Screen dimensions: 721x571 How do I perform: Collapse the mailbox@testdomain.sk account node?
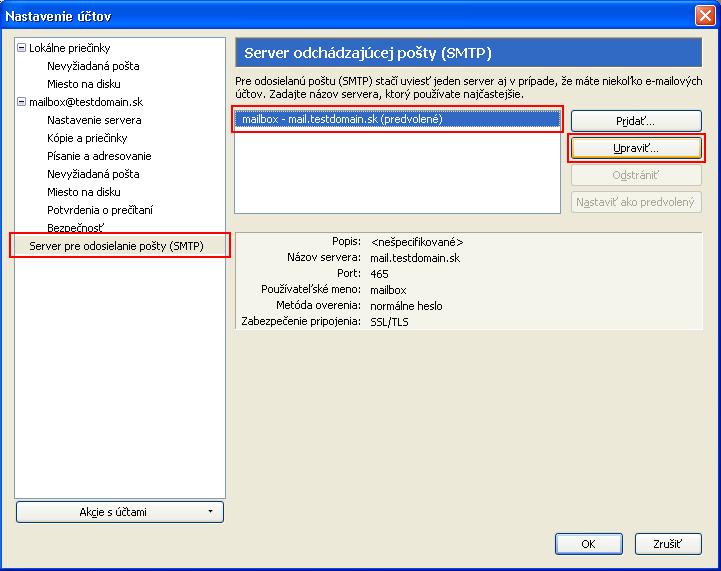(x=21, y=102)
